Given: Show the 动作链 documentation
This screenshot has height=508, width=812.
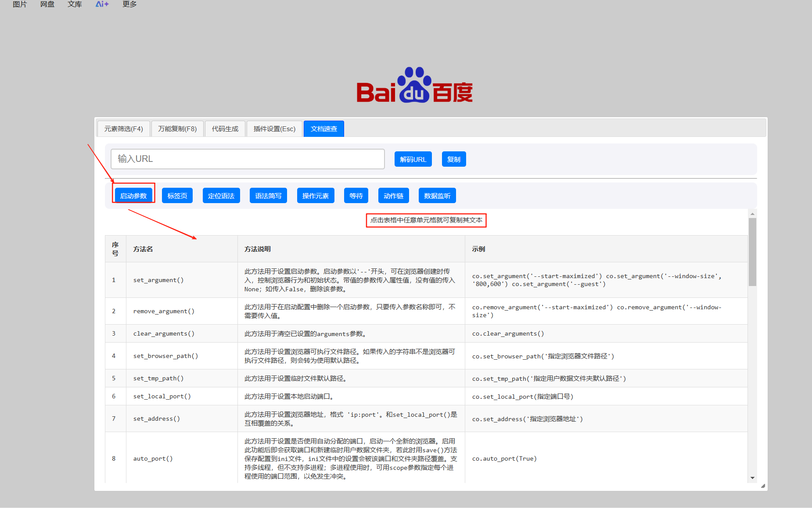Looking at the screenshot, I should click(394, 196).
